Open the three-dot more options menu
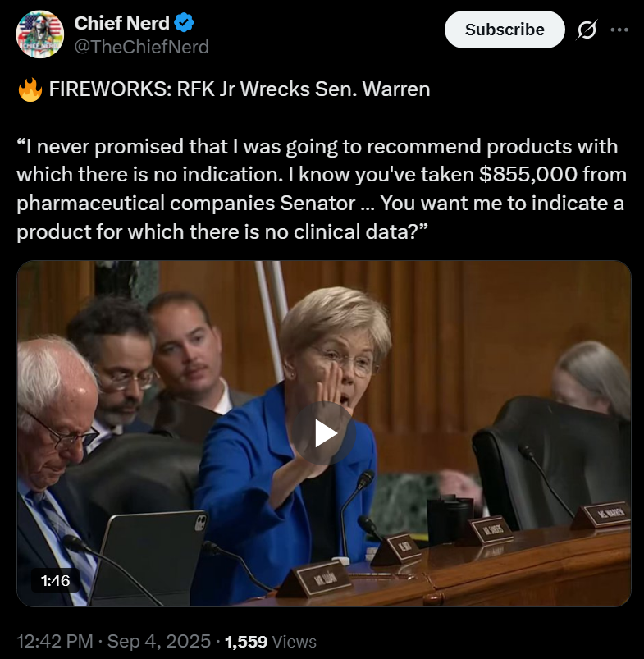This screenshot has height=659, width=644. tap(619, 30)
